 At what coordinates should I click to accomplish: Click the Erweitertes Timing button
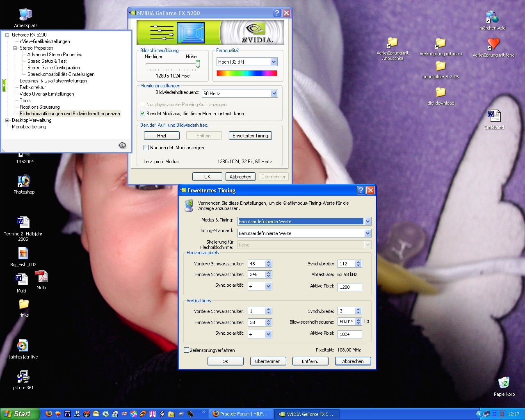click(250, 136)
